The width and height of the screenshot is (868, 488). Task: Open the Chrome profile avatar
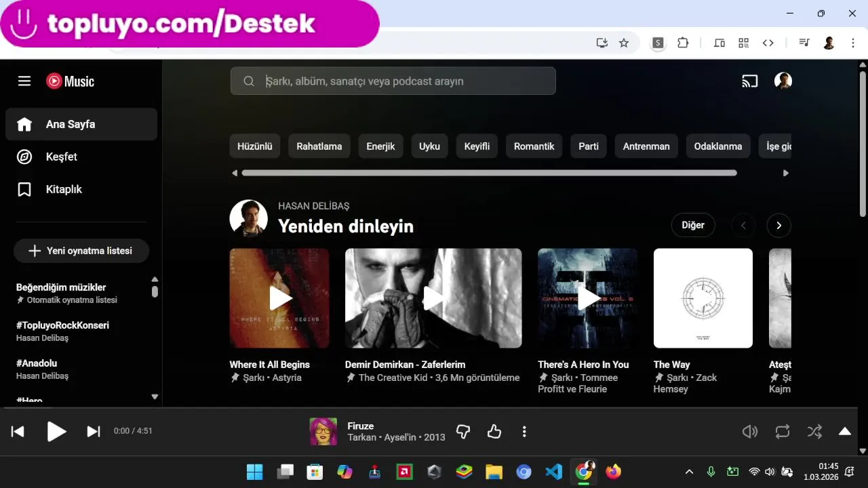(829, 43)
